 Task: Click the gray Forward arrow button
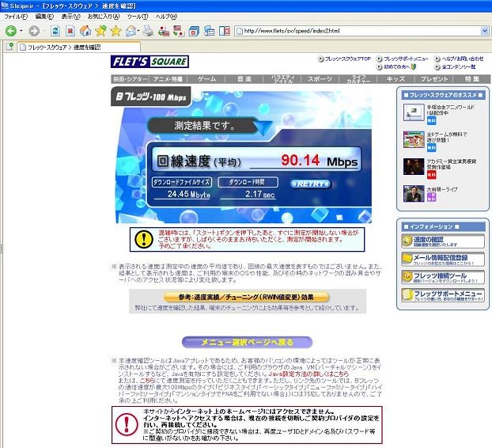pos(34,31)
